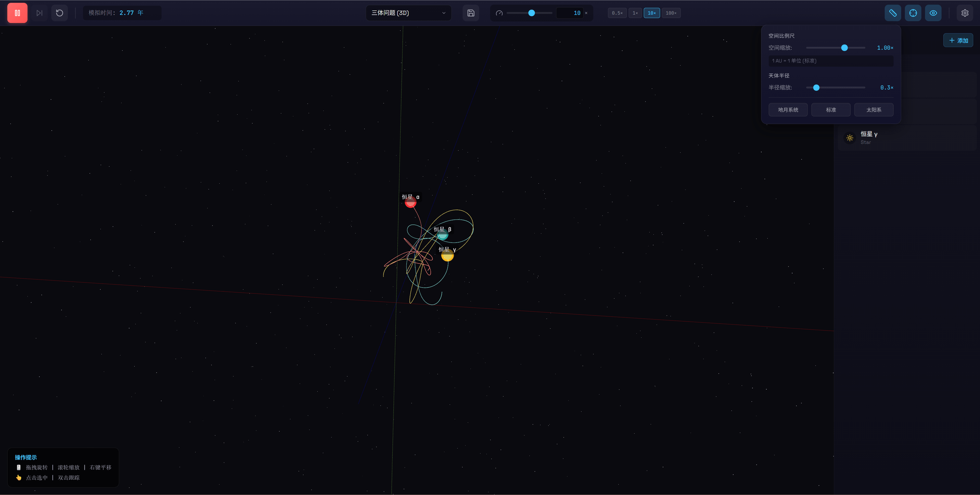Open settings with the gear icon
The width and height of the screenshot is (980, 495).
(x=965, y=13)
